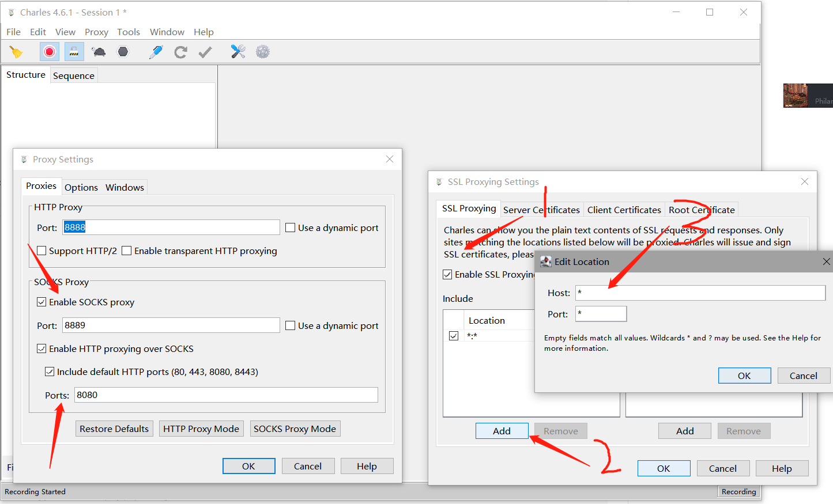Check Enable transparent HTTP proxying
Viewport: 833px width, 504px height.
[127, 251]
